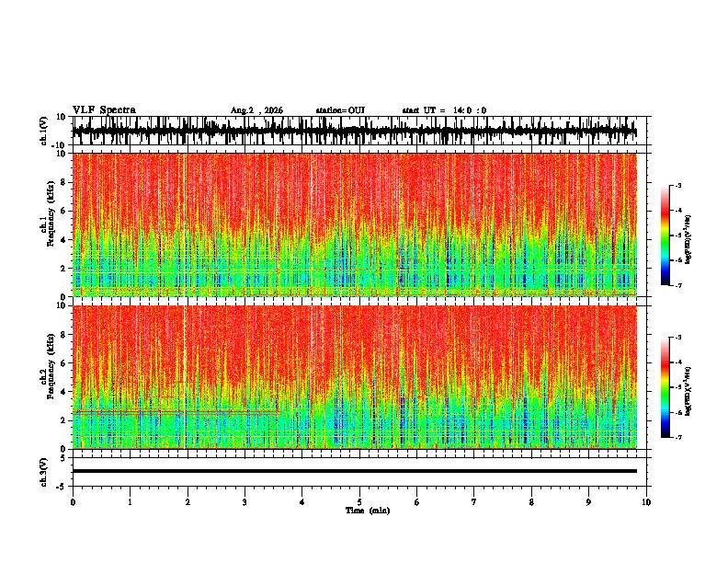Select the '2' kHz tick on ch.2 spectrogram
The height and width of the screenshot is (563, 728).
click(x=64, y=420)
